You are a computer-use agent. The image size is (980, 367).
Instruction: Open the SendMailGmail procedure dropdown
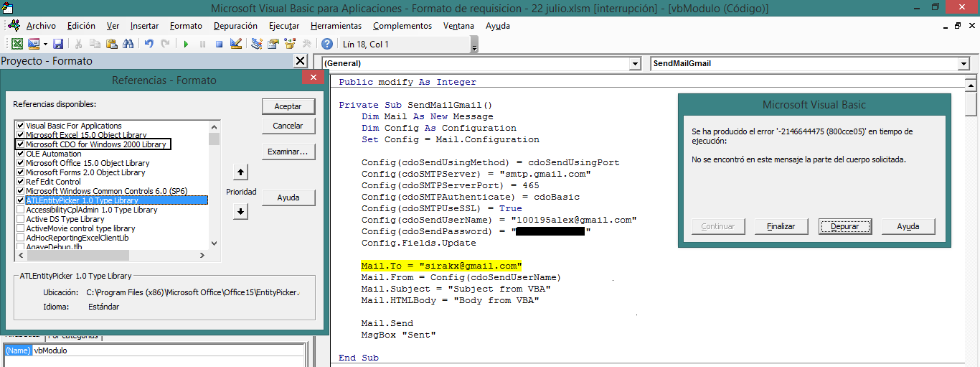pyautogui.click(x=963, y=64)
